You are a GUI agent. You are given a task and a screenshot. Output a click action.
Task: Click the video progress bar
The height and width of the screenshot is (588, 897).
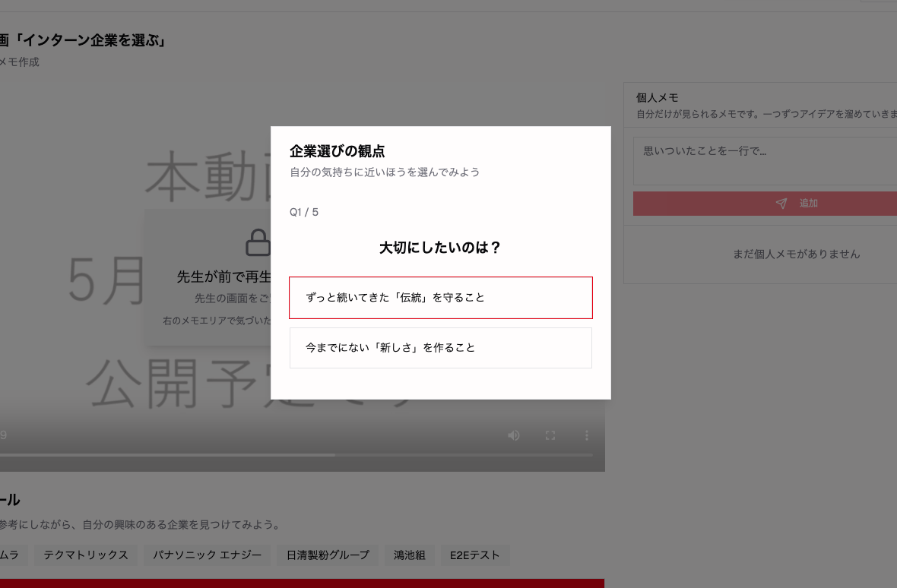point(296,455)
